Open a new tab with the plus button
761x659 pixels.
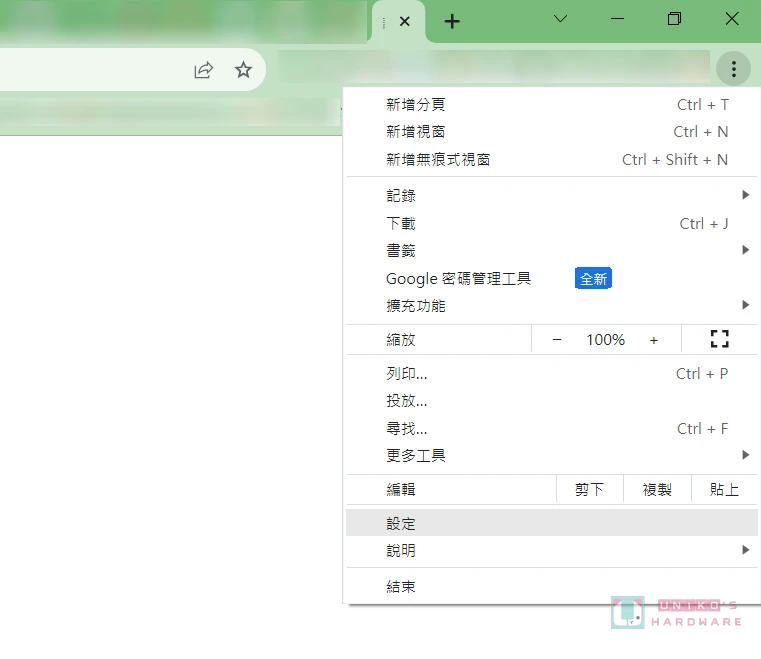coord(452,21)
